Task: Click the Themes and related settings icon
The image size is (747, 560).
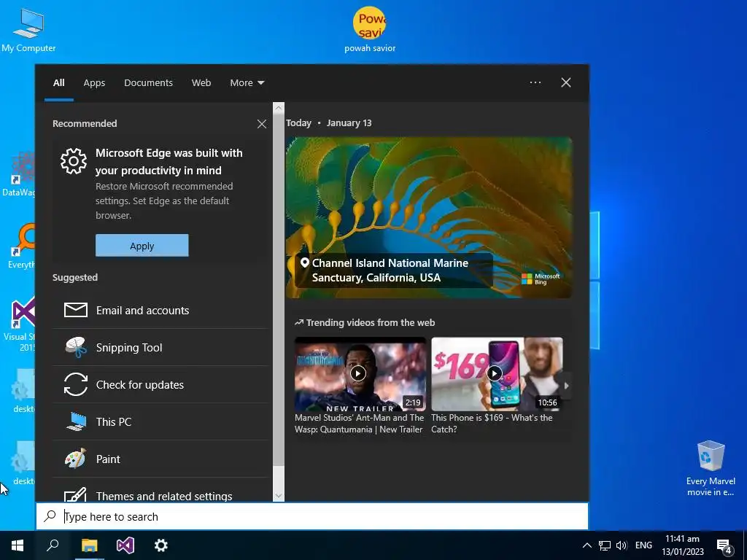Action: pyautogui.click(x=76, y=494)
